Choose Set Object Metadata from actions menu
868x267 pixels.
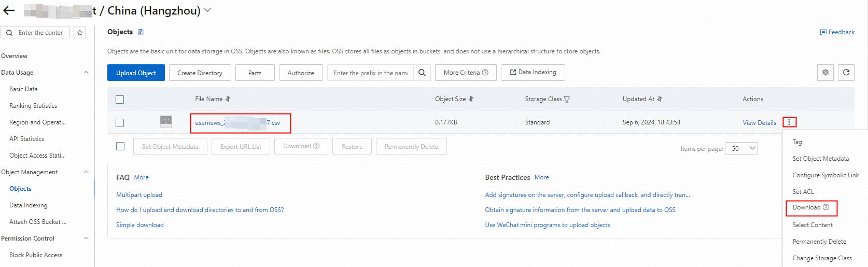pos(821,159)
